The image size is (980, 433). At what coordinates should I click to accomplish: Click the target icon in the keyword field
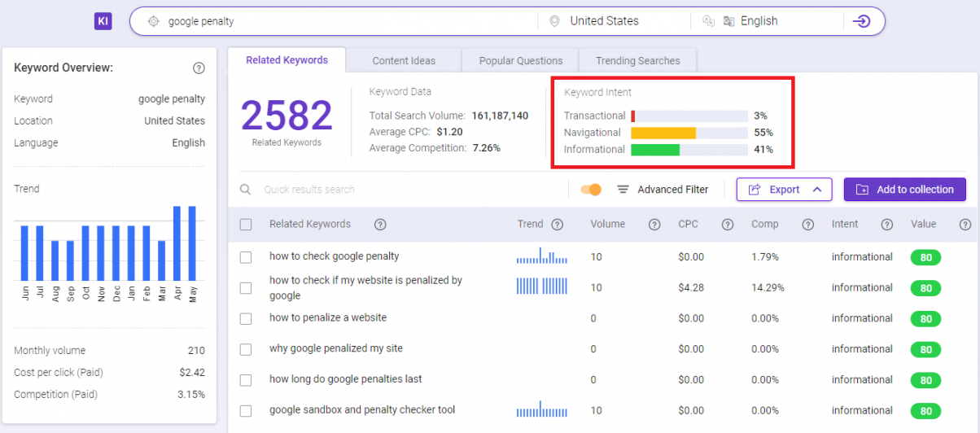[153, 22]
